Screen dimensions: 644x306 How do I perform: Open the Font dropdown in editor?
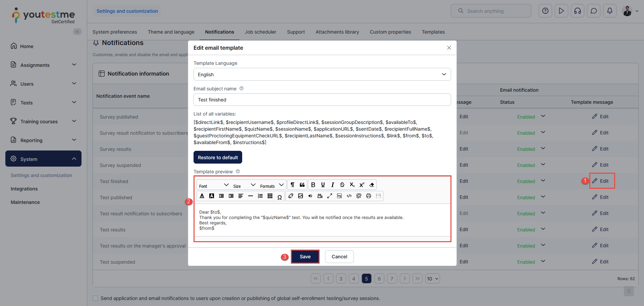click(x=214, y=185)
